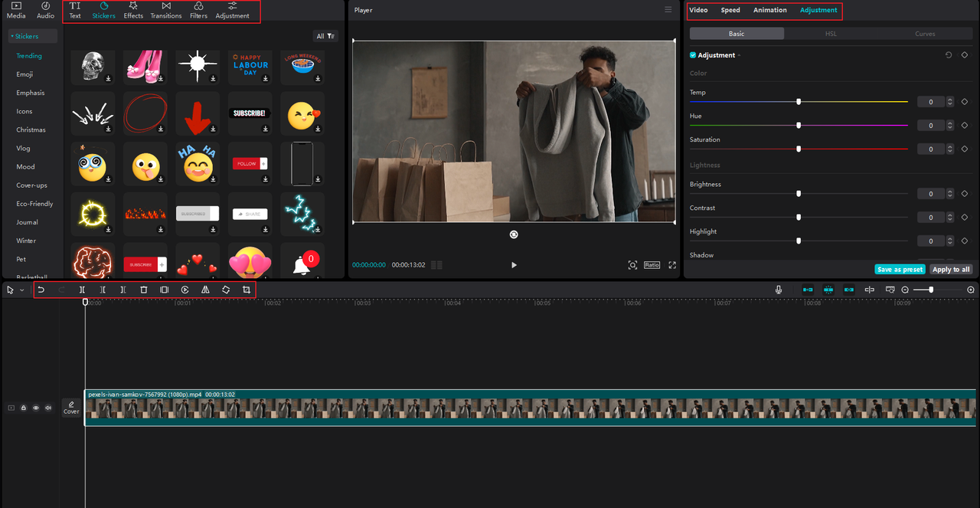Image resolution: width=980 pixels, height=508 pixels.
Task: Add a keyframe for Saturation
Action: (965, 149)
